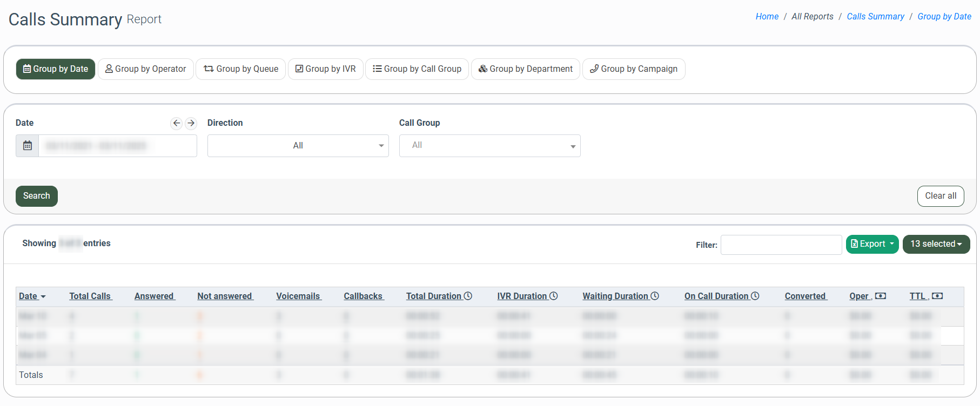Click clock icon next to Total Duration

[x=468, y=296]
